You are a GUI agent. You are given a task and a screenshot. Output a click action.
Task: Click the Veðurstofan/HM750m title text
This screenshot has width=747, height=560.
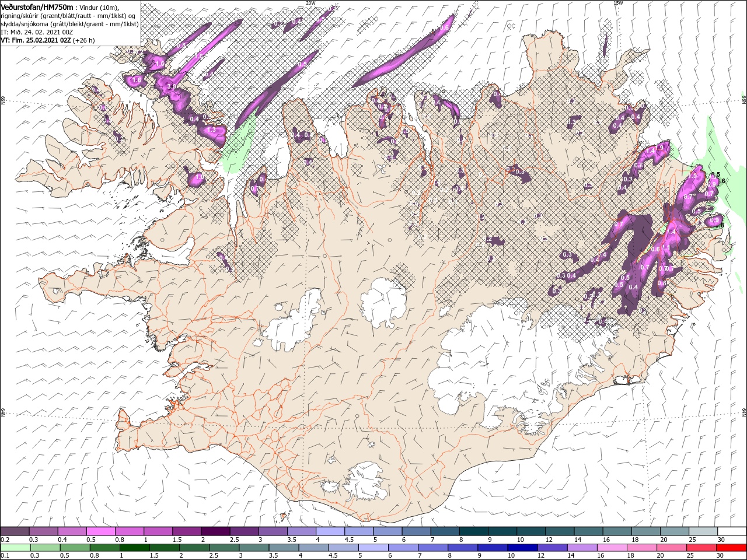(x=37, y=6)
